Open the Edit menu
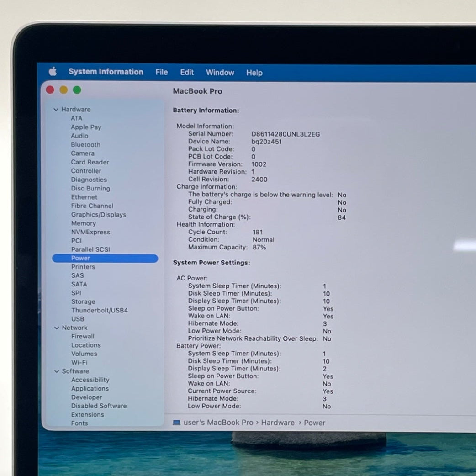Image resolution: width=476 pixels, height=476 pixels. (187, 72)
